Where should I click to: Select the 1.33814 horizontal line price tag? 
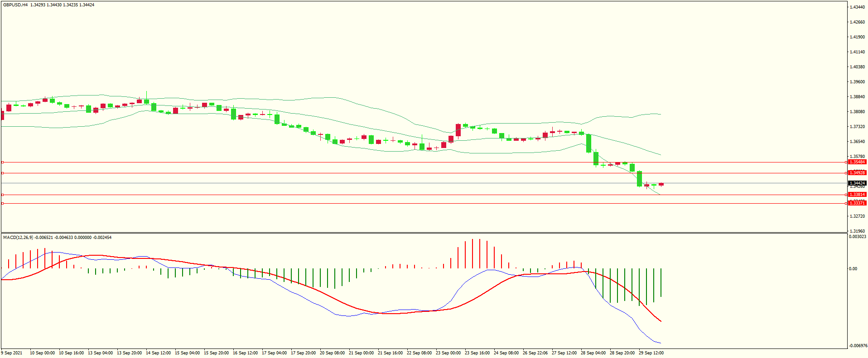click(x=857, y=195)
